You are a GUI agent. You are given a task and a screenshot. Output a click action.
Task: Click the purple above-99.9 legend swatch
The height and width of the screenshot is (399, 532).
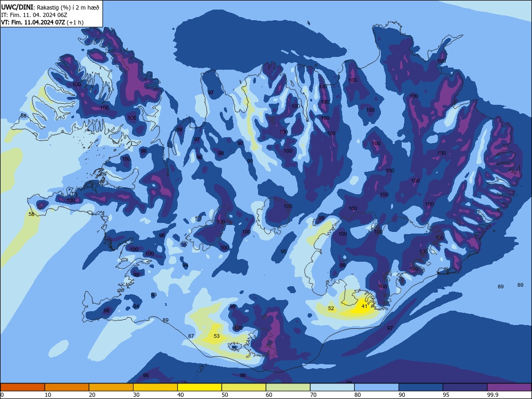pyautogui.click(x=509, y=387)
